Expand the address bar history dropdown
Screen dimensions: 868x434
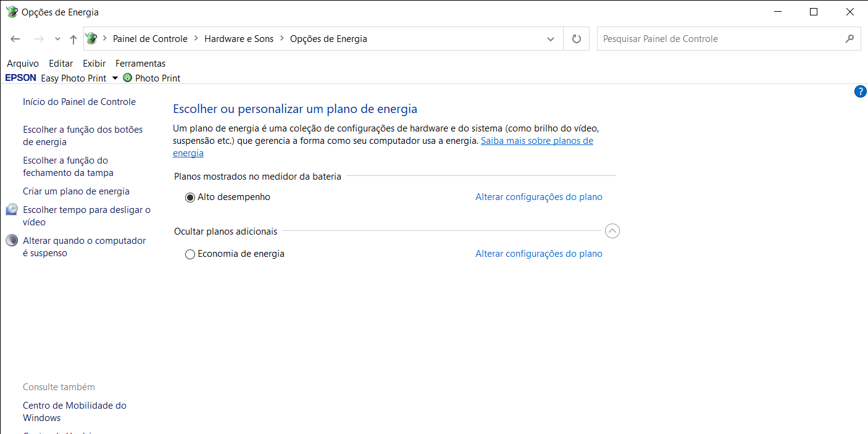click(551, 39)
